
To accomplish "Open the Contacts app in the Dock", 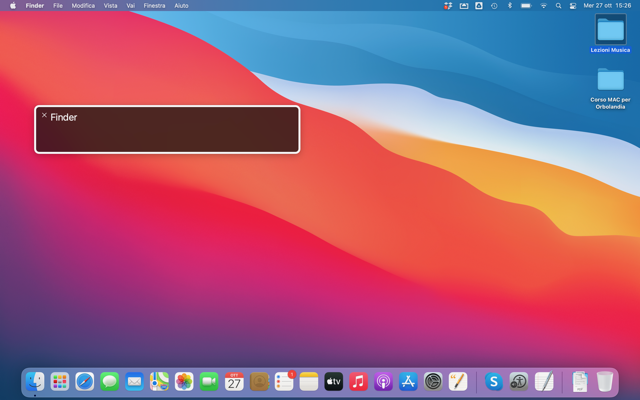I will pos(259,382).
